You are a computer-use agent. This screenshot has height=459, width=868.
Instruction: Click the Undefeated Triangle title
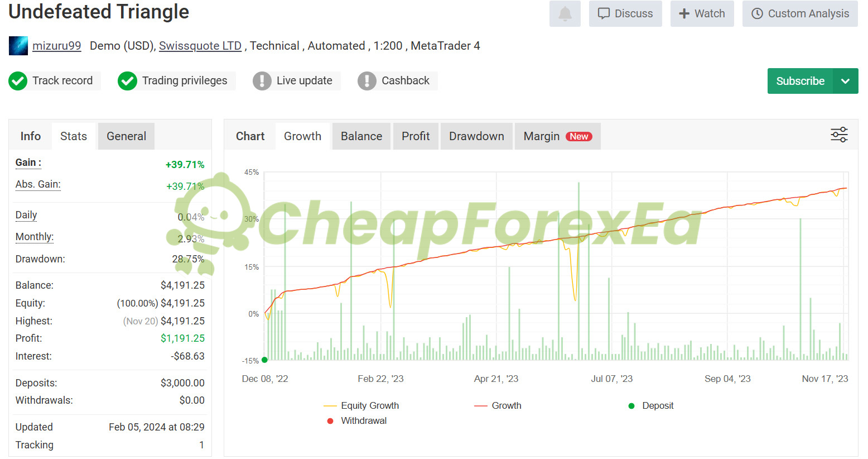[x=99, y=12]
